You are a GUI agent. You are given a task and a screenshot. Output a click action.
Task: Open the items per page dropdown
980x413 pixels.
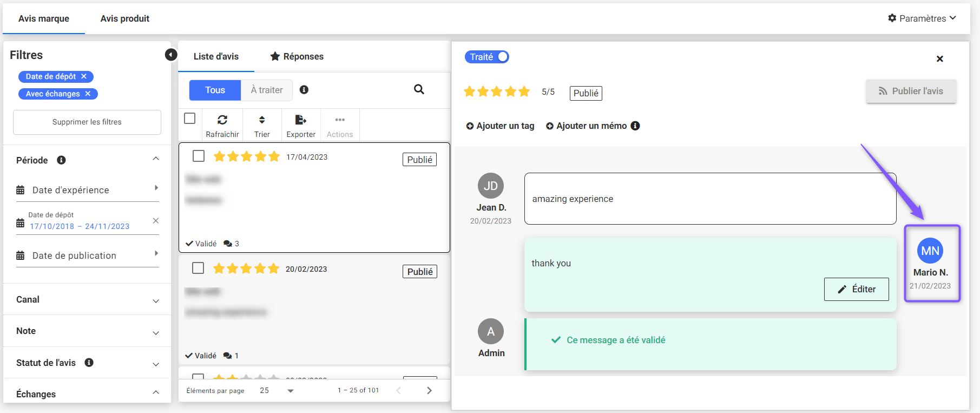click(290, 391)
